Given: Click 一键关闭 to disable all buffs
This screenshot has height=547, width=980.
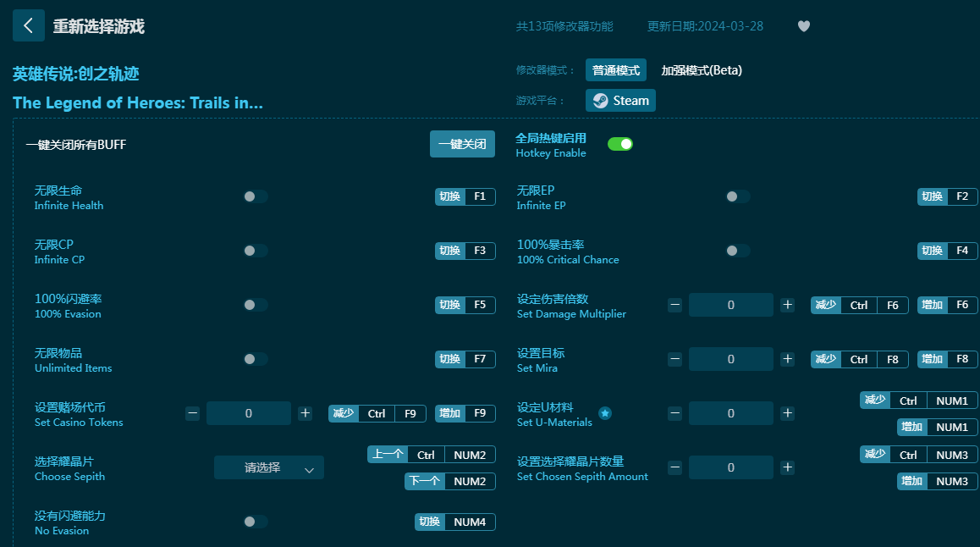Looking at the screenshot, I should [462, 145].
